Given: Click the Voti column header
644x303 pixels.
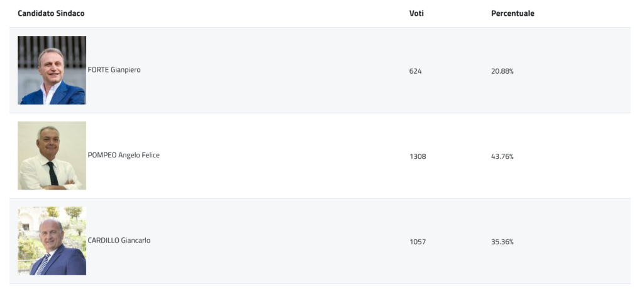Looking at the screenshot, I should click(x=416, y=13).
